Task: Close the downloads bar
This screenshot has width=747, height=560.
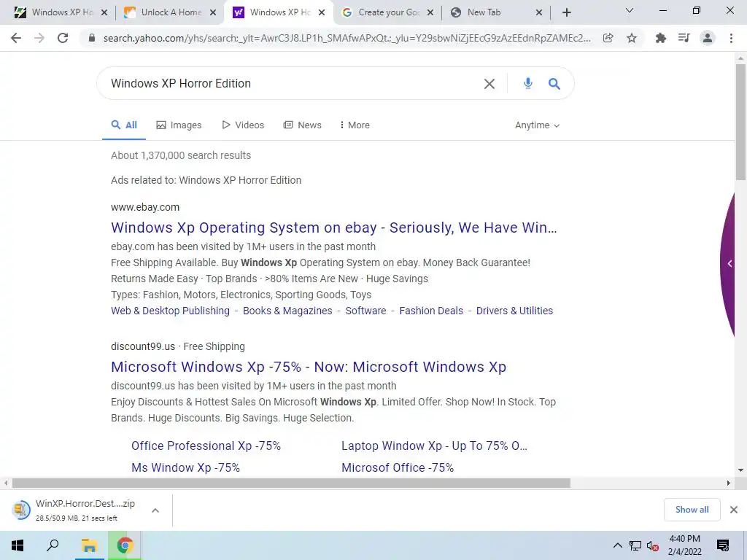Action: pos(734,510)
